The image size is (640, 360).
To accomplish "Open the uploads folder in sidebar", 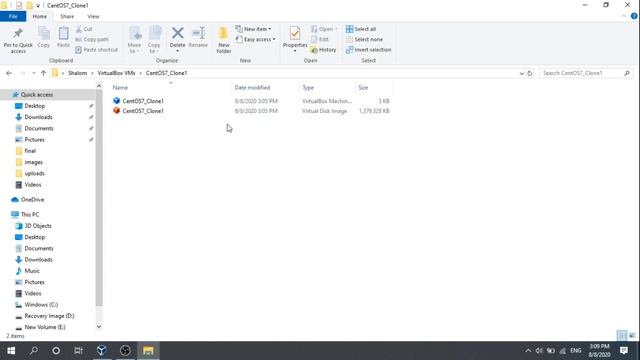I will (x=34, y=173).
